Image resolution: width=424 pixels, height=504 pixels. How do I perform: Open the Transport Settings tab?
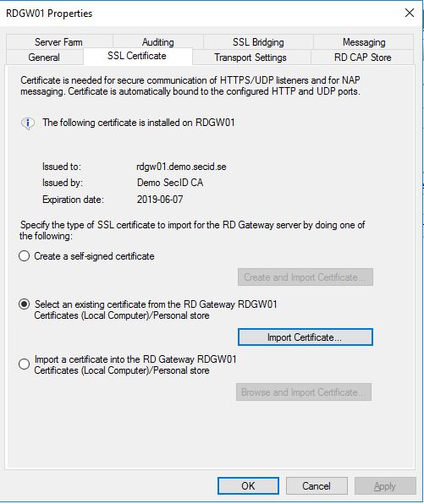251,58
